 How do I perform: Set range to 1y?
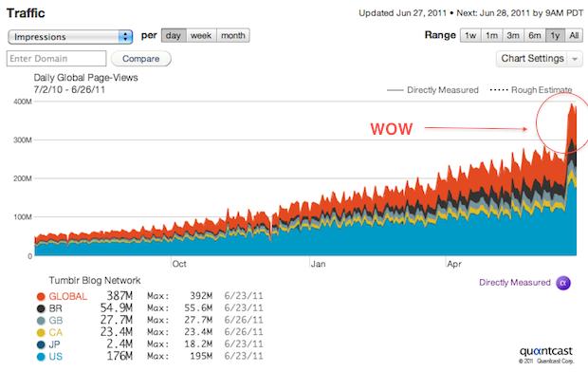pyautogui.click(x=555, y=36)
